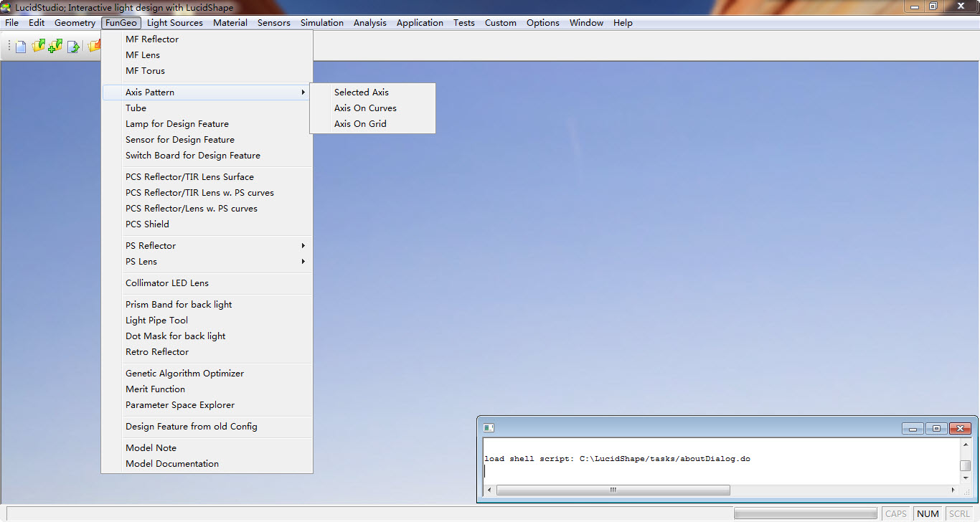Choose Switch Board for Design Feature
This screenshot has width=980, height=522.
pyautogui.click(x=207, y=156)
